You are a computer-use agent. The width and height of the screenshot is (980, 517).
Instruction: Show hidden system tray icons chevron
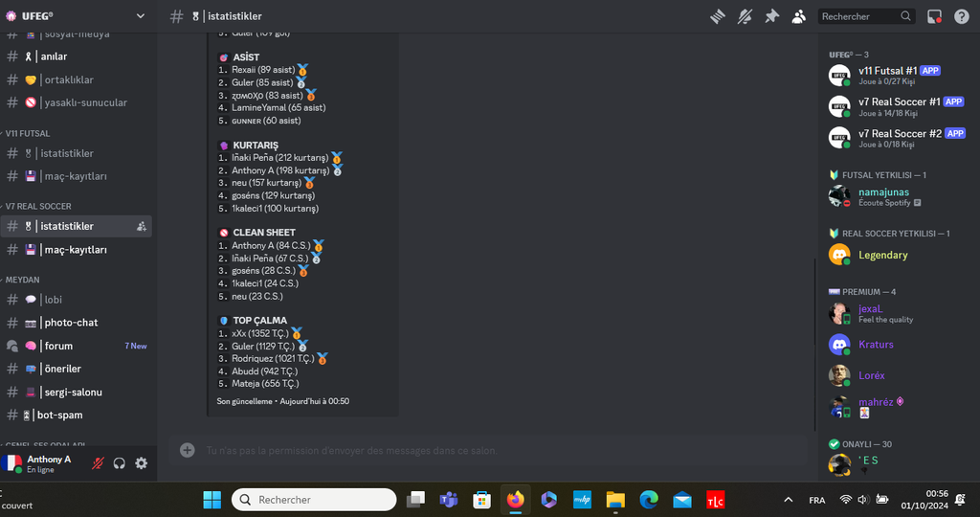[x=789, y=500]
